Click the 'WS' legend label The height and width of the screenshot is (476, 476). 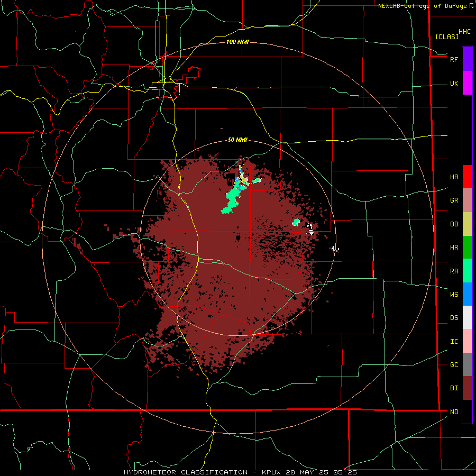pyautogui.click(x=454, y=294)
